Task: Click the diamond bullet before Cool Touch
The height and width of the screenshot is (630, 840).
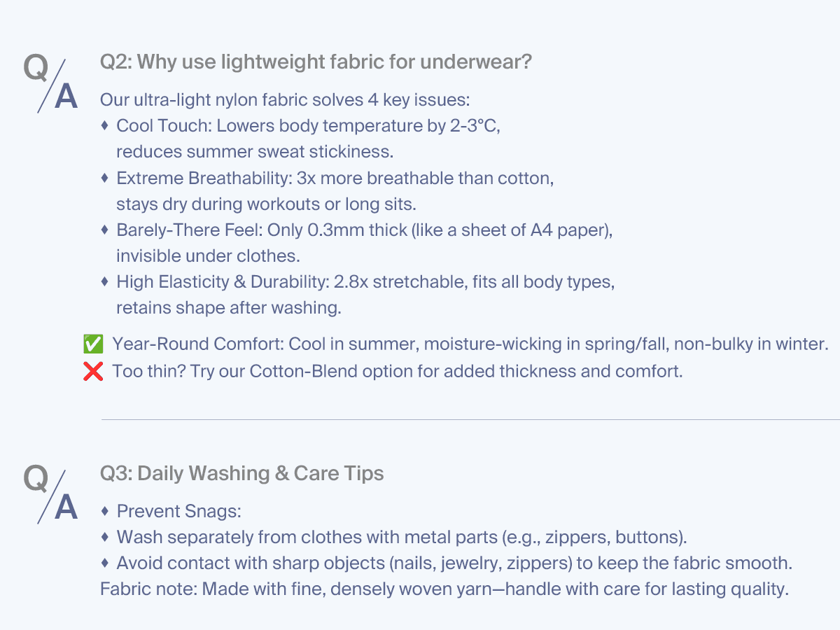Action: click(x=105, y=126)
